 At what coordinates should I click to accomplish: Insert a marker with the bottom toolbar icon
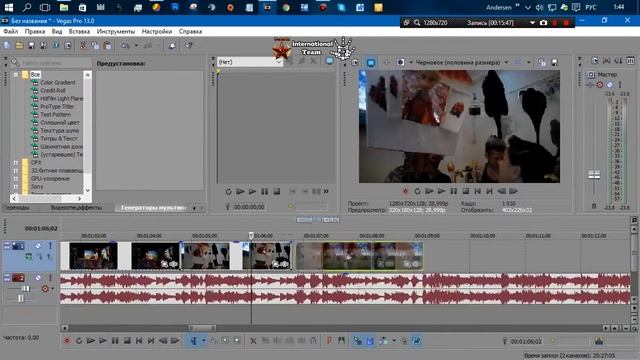tap(329, 340)
